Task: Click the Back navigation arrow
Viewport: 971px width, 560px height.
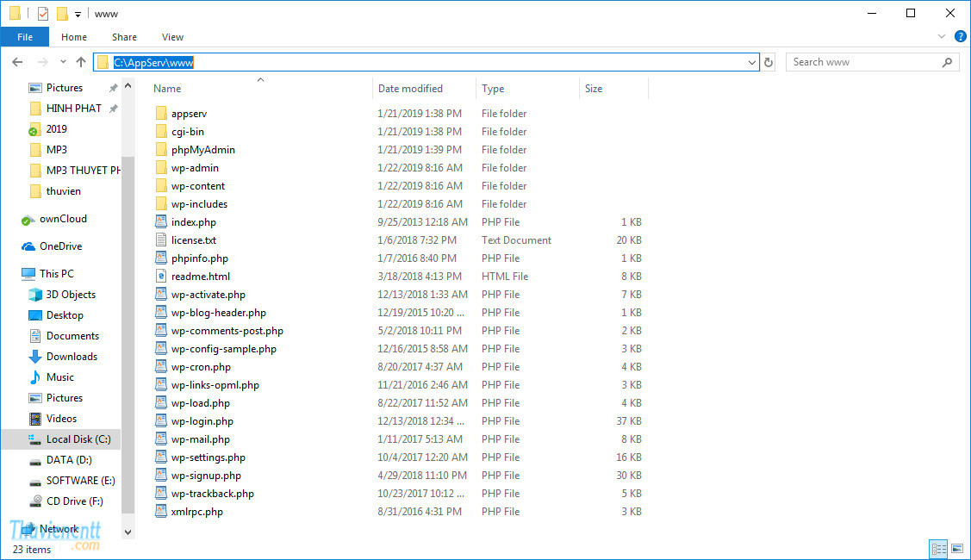Action: click(x=17, y=62)
